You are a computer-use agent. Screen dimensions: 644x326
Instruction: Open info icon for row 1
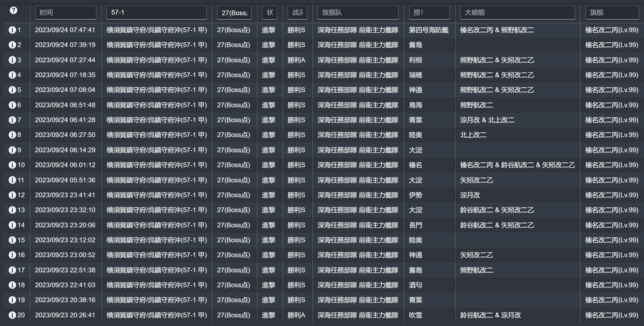(12, 30)
